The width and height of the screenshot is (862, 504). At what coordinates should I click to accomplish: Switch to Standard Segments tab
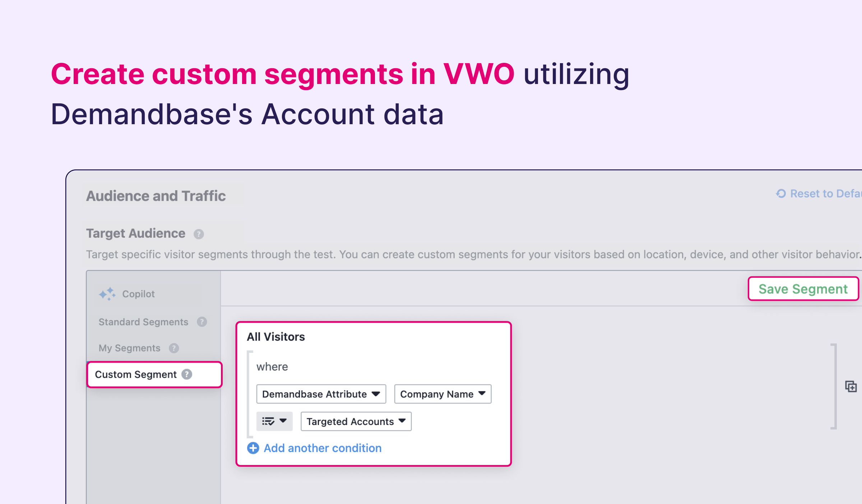tap(143, 322)
